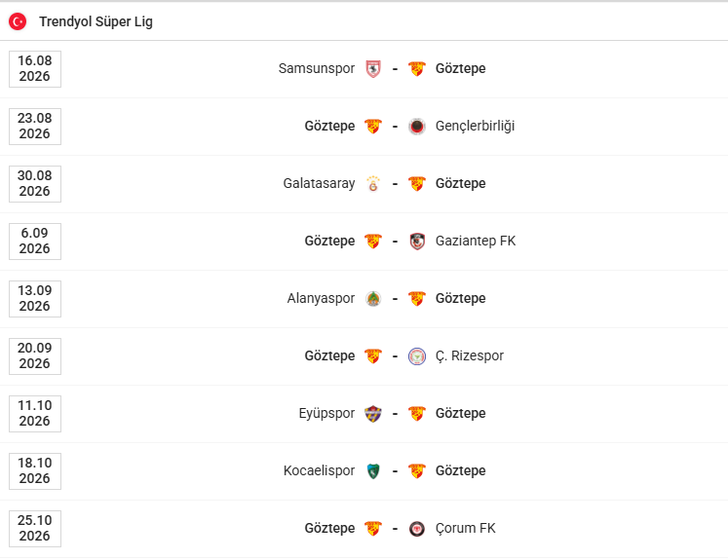This screenshot has height=560, width=728.
Task: Select the 16.08 2026 match date box
Action: pyautogui.click(x=35, y=69)
